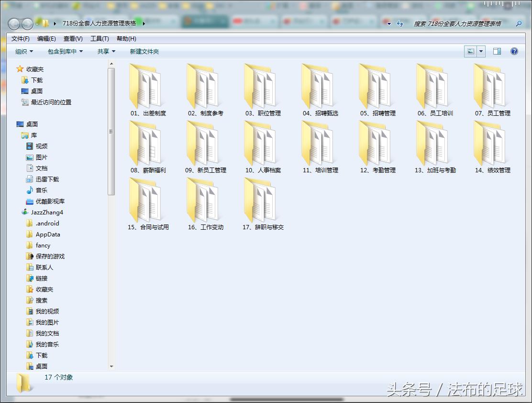
Task: Toggle the preview pane
Action: (498, 51)
